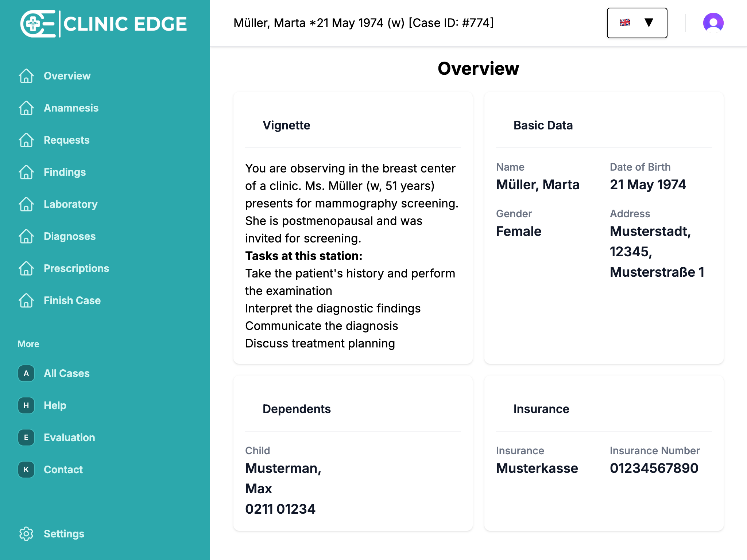Click the patient case header title
The width and height of the screenshot is (747, 560).
tap(363, 23)
